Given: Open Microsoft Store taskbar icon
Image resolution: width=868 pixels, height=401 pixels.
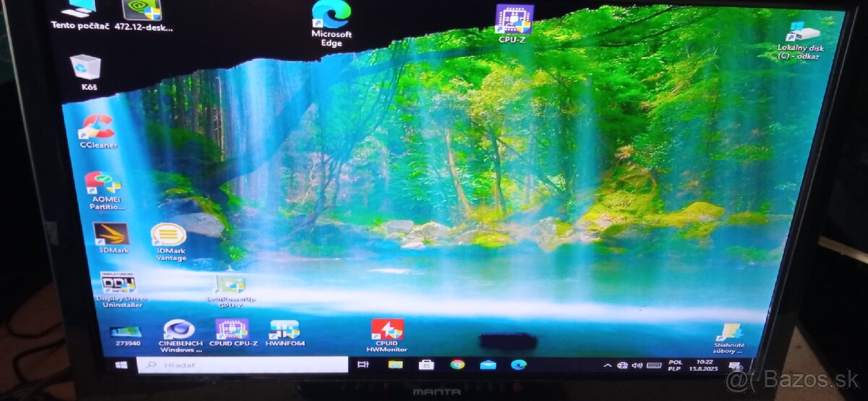Looking at the screenshot, I should tap(426, 365).
